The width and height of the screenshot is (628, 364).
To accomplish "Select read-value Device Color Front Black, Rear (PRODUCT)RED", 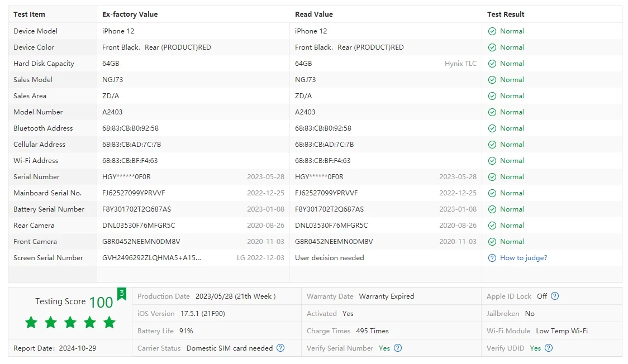I will coord(349,47).
